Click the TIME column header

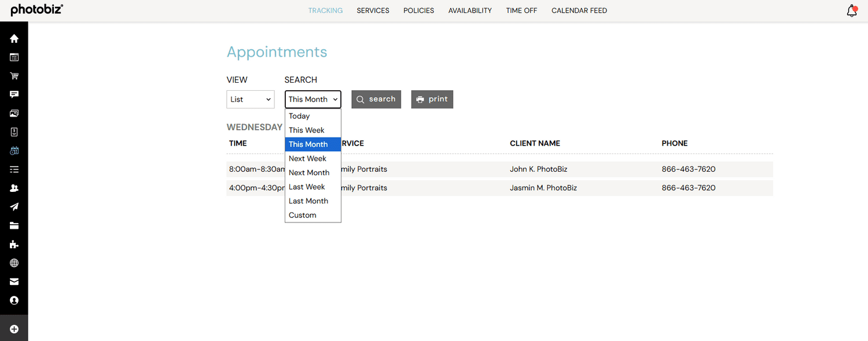click(x=238, y=143)
